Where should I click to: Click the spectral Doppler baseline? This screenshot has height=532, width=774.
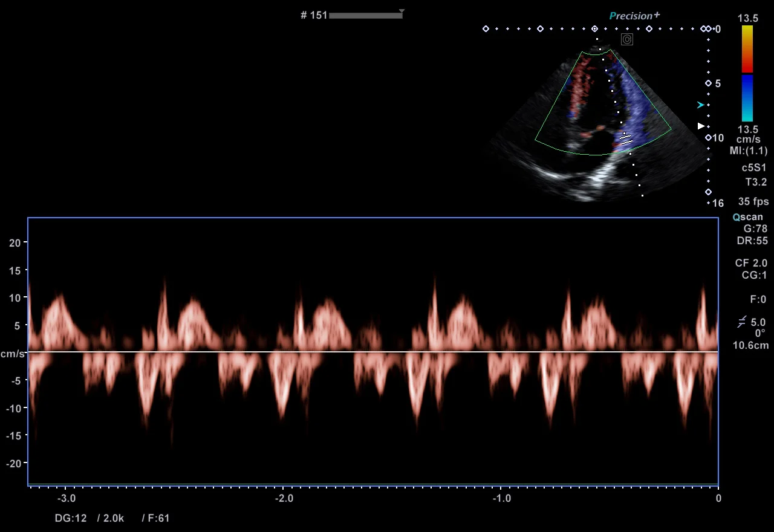click(x=373, y=351)
